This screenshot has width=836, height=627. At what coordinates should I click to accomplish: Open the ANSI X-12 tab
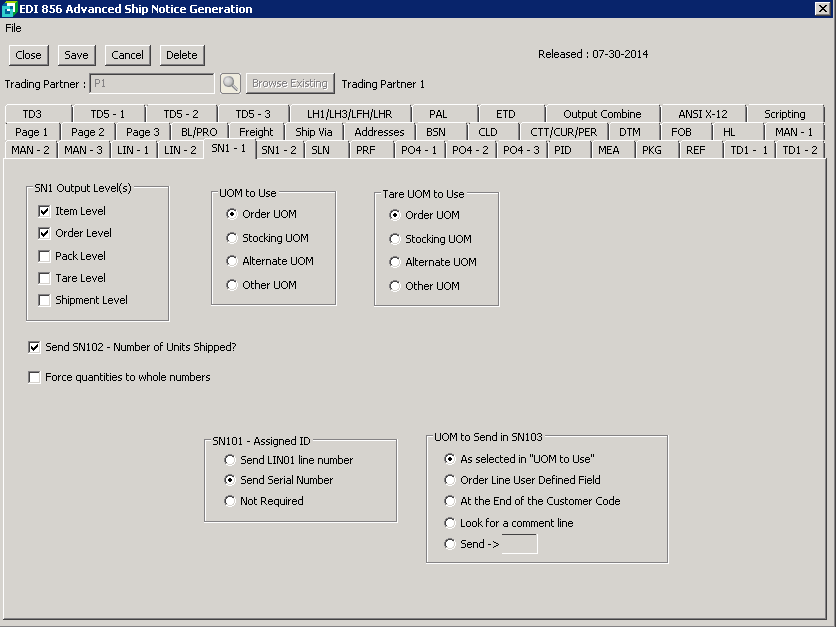click(703, 114)
